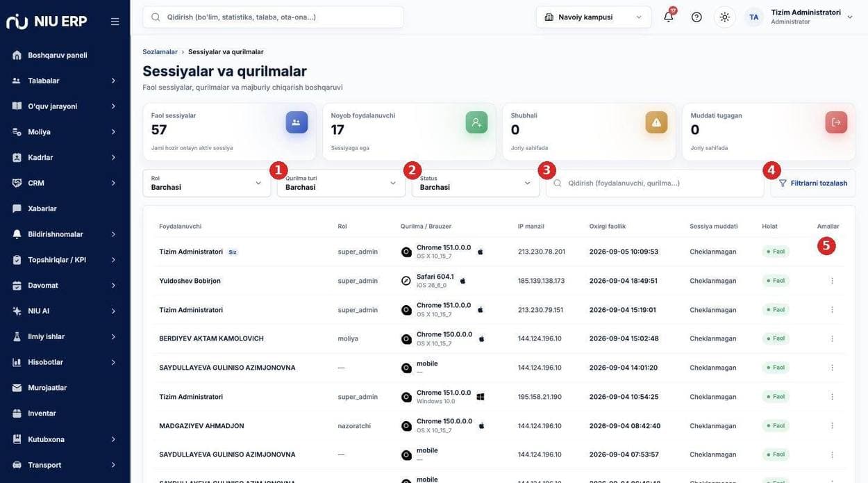Open the actions menu for Yuldoshev Bobirjon

[832, 281]
